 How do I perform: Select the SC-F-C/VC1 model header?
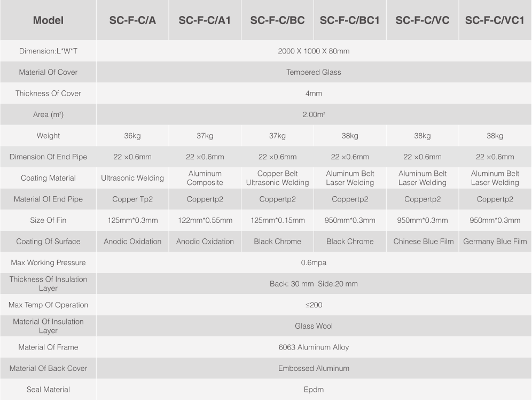(x=495, y=20)
